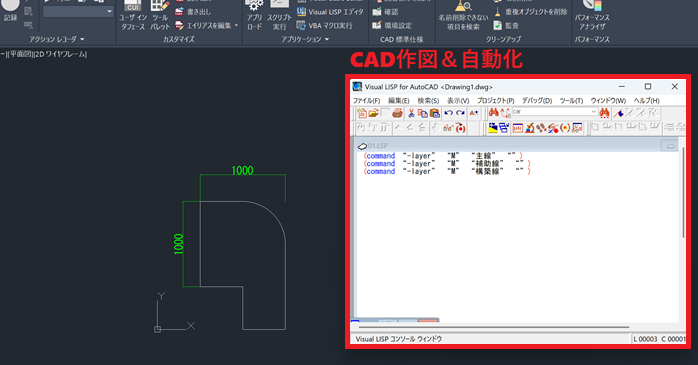Open the ウィンドウ(W) menu
Image resolution: width=698 pixels, height=365 pixels.
608,101
